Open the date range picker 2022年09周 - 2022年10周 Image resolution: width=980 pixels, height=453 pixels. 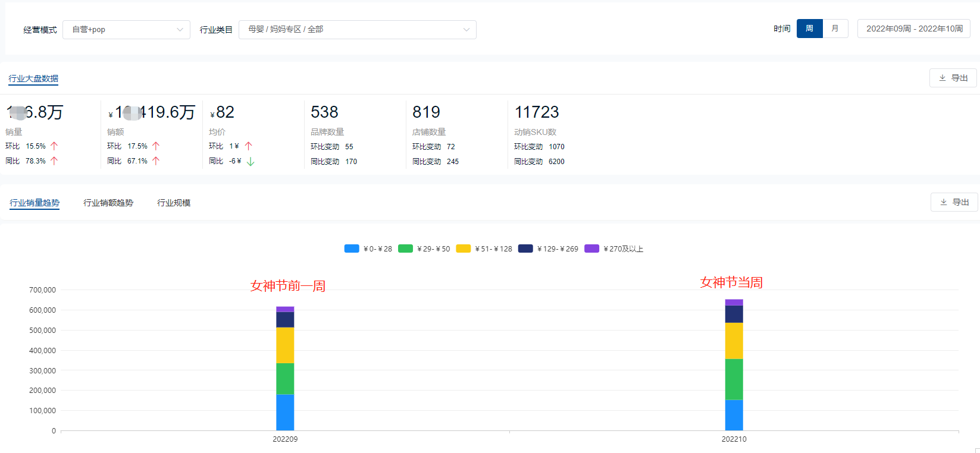coord(914,29)
